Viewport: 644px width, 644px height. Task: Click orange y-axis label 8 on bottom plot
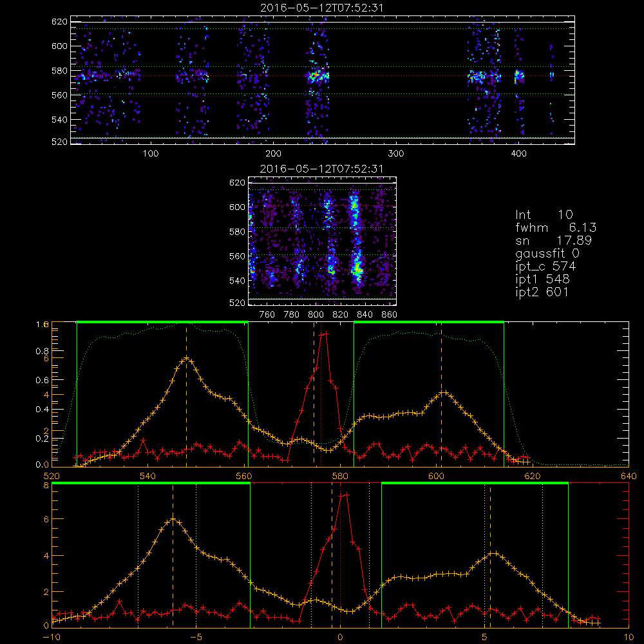(x=46, y=486)
